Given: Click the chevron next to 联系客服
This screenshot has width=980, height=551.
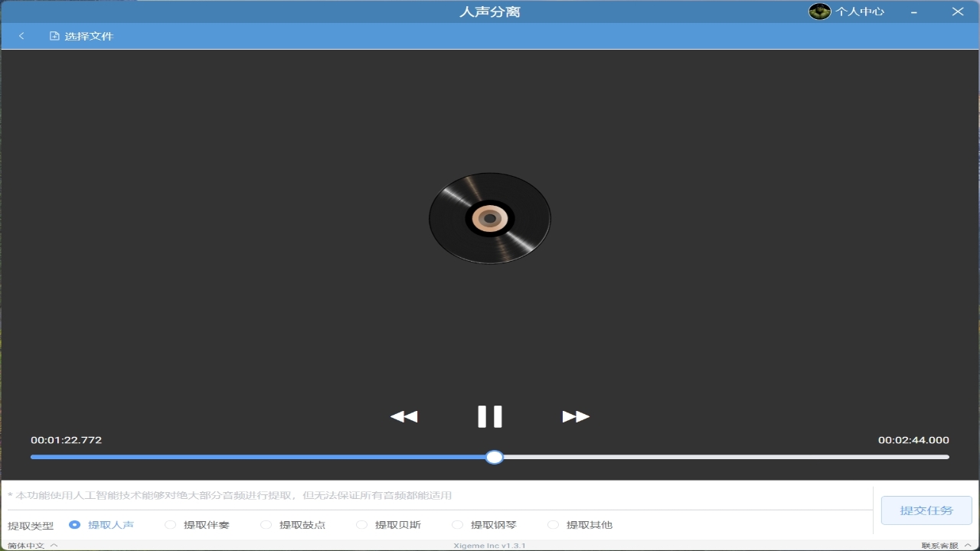Looking at the screenshot, I should pos(967,545).
